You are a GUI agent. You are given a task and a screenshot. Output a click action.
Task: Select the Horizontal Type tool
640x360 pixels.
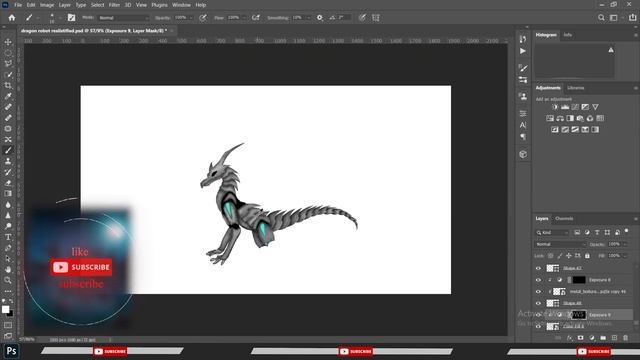pos(8,237)
